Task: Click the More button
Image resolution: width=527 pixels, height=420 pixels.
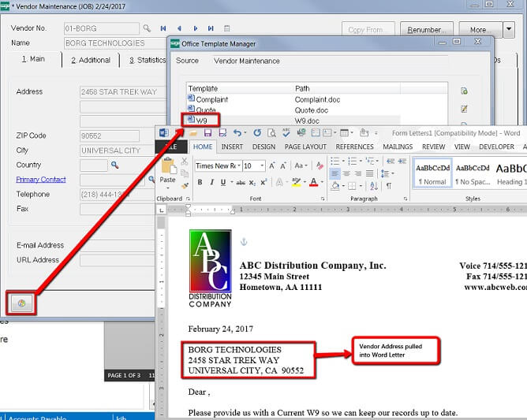Action: pos(480,30)
